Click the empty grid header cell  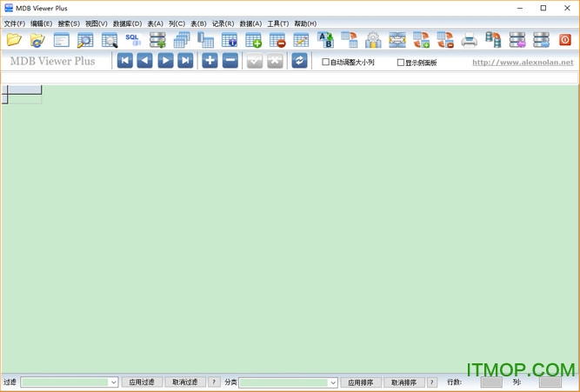point(25,90)
